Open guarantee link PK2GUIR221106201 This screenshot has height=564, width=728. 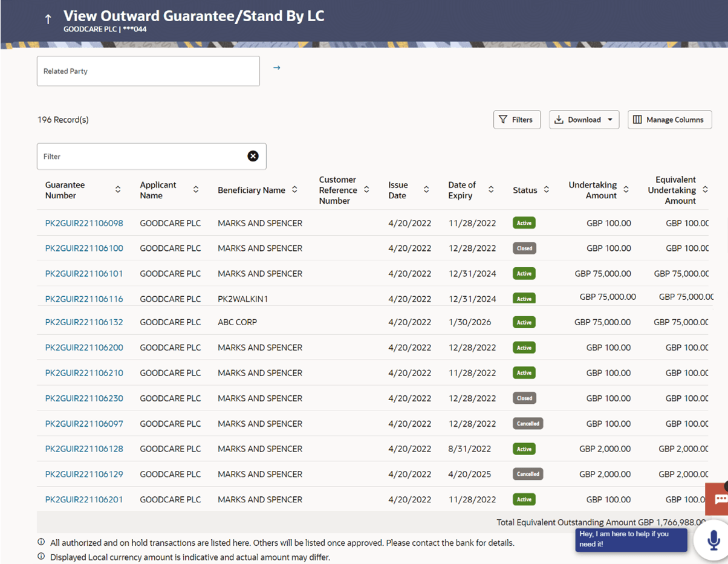[x=84, y=499]
